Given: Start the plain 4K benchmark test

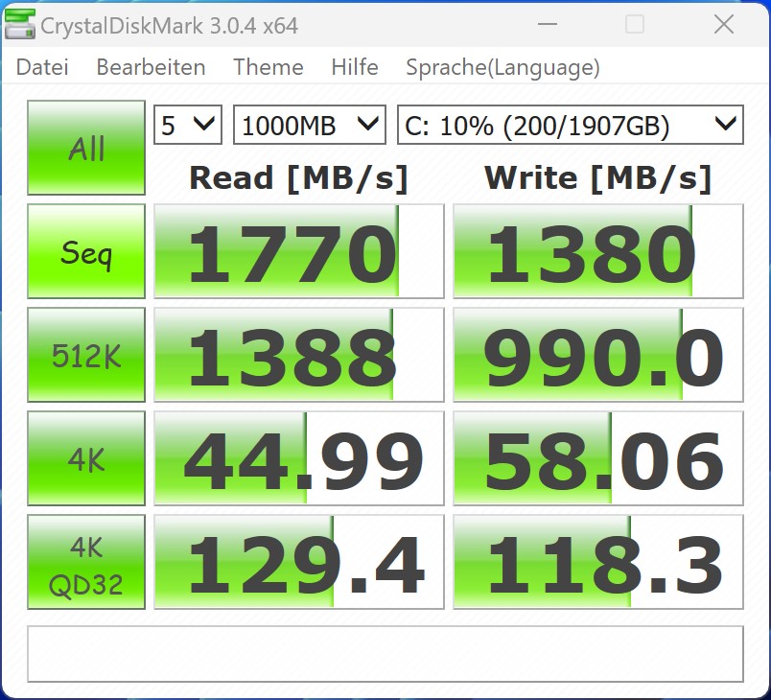Looking at the screenshot, I should [86, 458].
